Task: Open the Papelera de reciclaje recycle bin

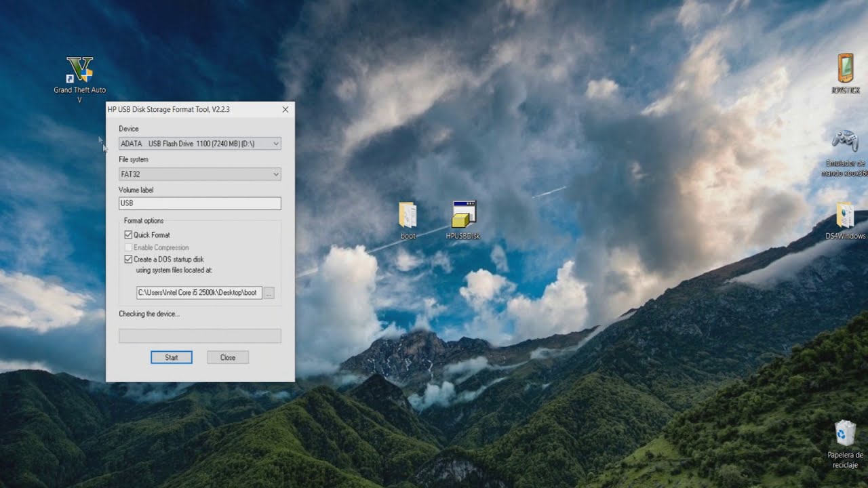Action: tap(845, 445)
